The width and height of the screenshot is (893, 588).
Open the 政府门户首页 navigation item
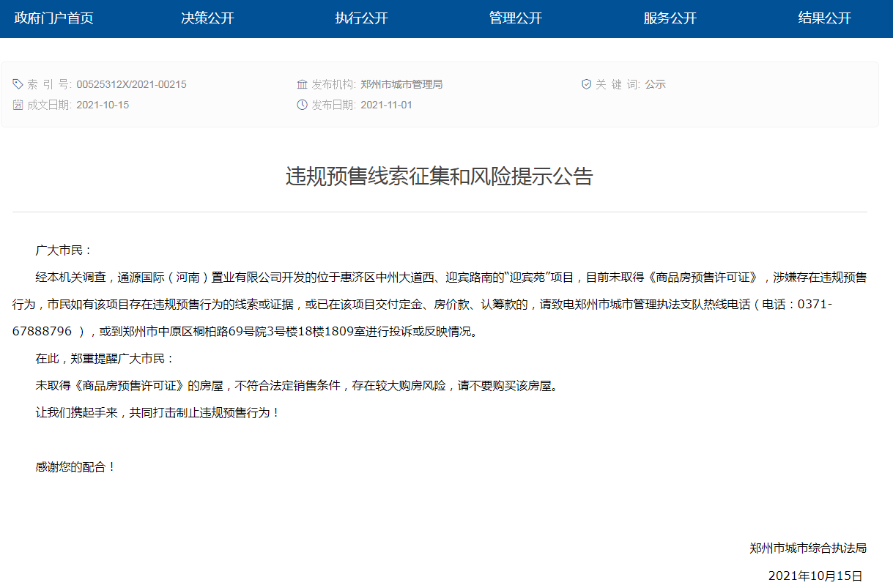[54, 18]
